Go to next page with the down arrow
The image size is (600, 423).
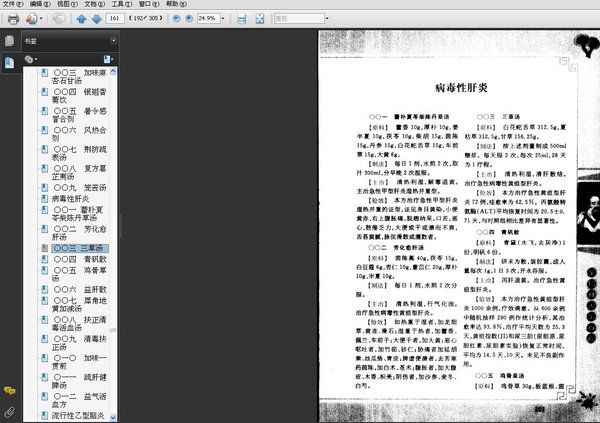[x=96, y=18]
